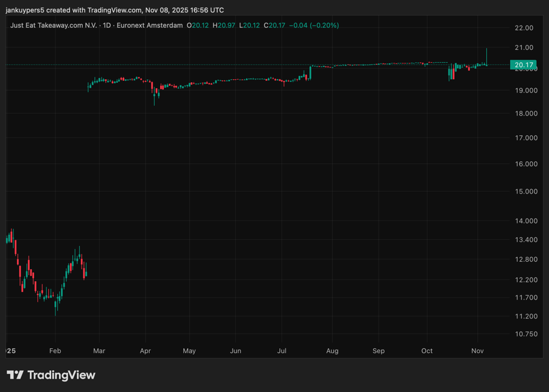Click the Jul label on time axis
This screenshot has height=392, width=549.
coord(282,351)
